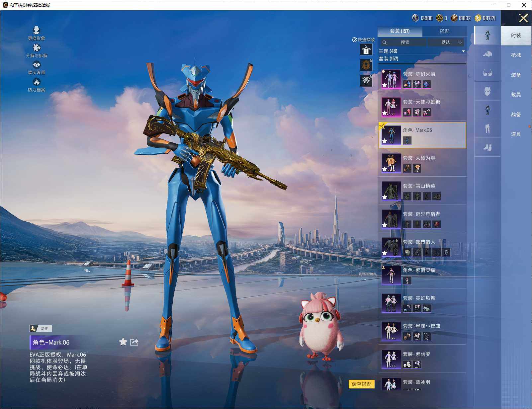Select 套装-都市猎人 outfit name
This screenshot has width=532, height=409.
pyautogui.click(x=419, y=242)
